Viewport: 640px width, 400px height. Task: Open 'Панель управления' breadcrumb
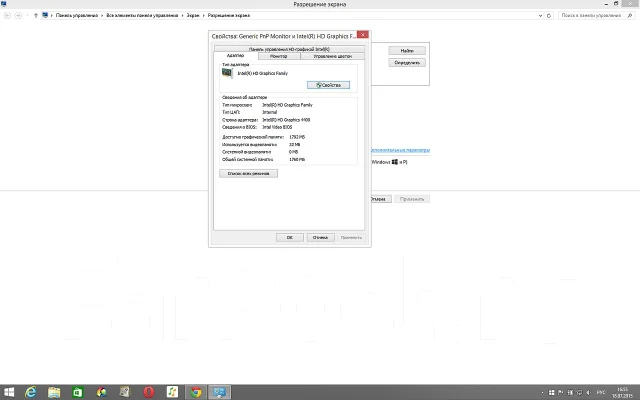(x=77, y=16)
